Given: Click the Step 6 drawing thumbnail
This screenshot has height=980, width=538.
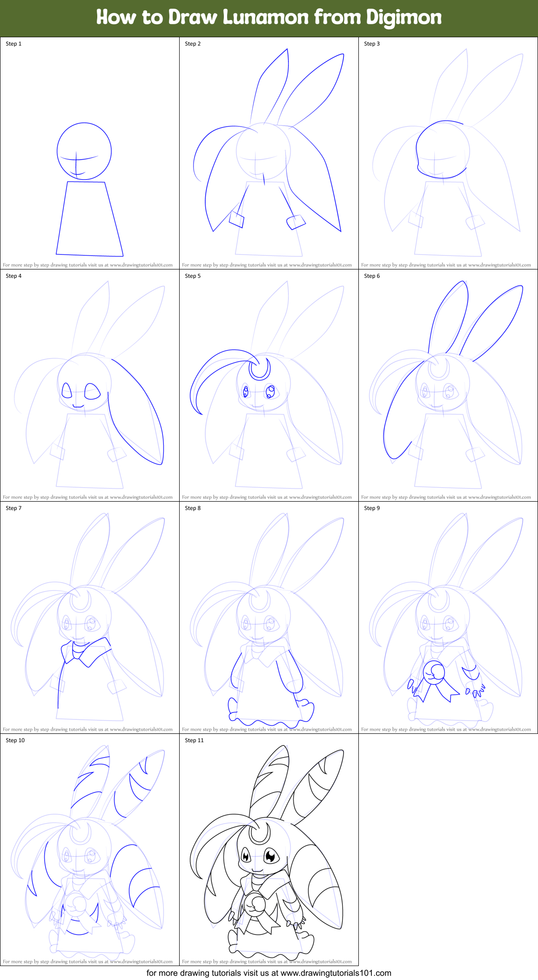Looking at the screenshot, I should (x=448, y=385).
